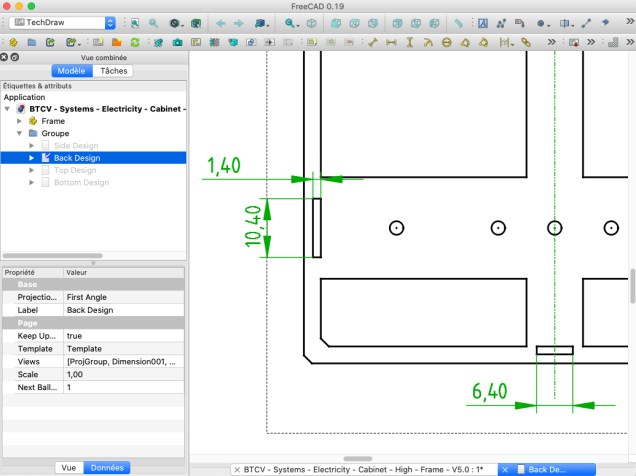Open the TechDraw workbench selector dropdown
The image size is (636, 476).
click(x=62, y=21)
